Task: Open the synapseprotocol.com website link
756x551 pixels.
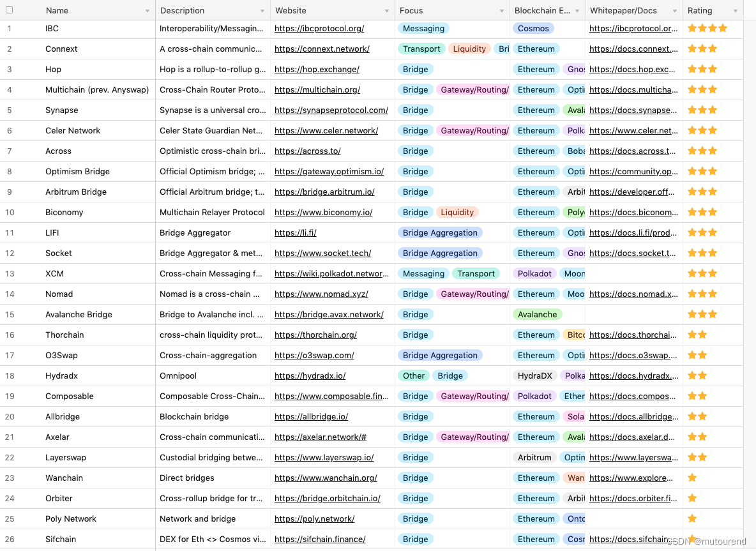Action: tap(331, 110)
